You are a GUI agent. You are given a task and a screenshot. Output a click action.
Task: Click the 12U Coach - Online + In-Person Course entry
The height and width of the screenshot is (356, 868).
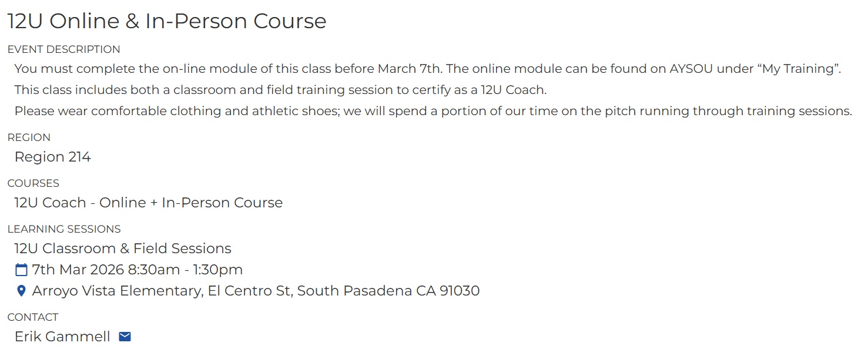click(149, 203)
